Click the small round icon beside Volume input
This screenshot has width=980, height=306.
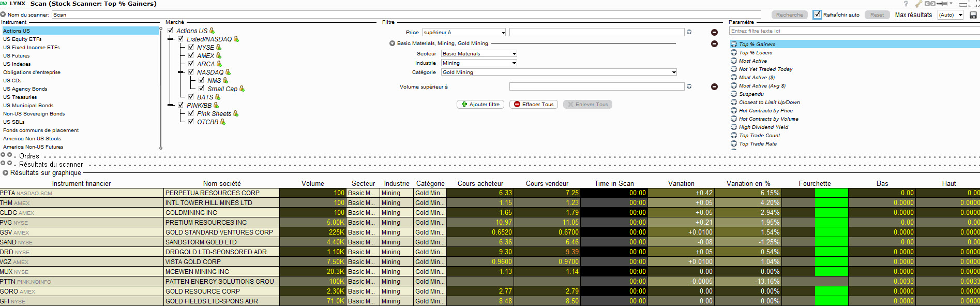[x=689, y=86]
